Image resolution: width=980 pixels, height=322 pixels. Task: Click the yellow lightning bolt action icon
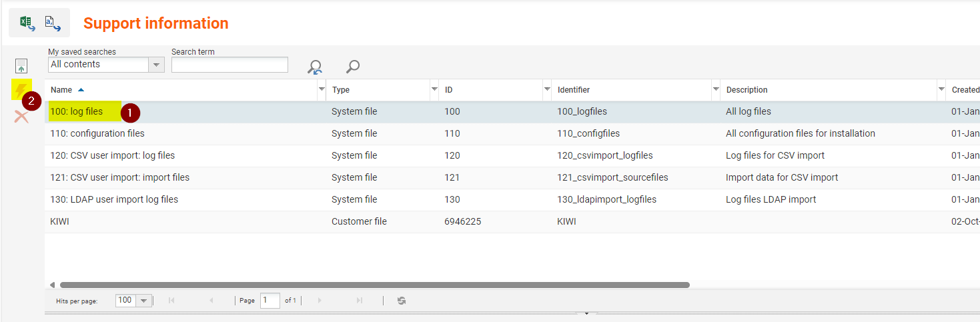coord(21,89)
